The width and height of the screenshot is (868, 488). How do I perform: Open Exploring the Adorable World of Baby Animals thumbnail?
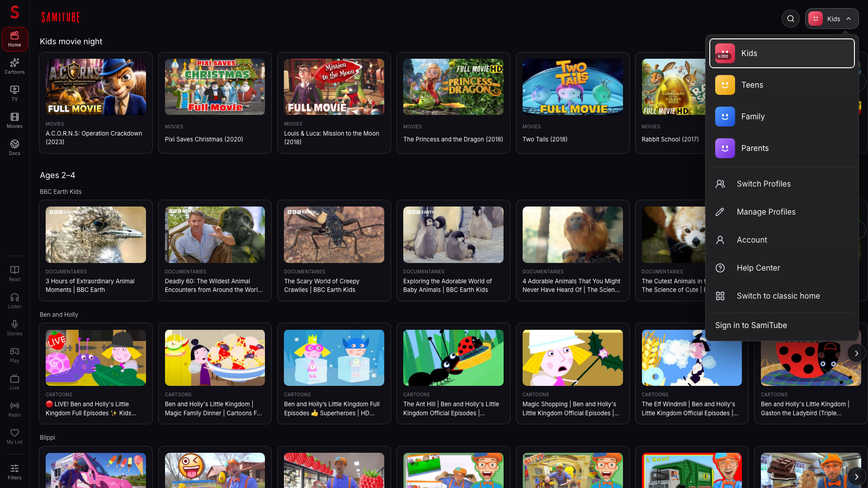[x=453, y=235]
